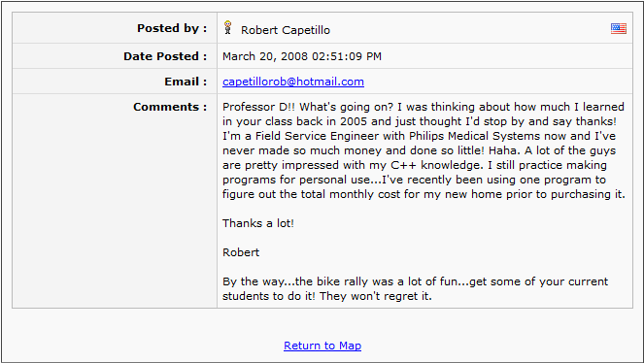
Task: Click the "Comments :" field label
Action: (x=170, y=107)
